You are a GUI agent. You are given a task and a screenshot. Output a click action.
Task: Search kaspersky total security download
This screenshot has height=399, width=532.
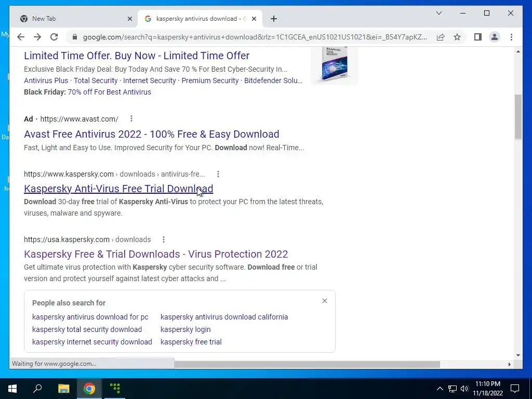click(x=87, y=329)
